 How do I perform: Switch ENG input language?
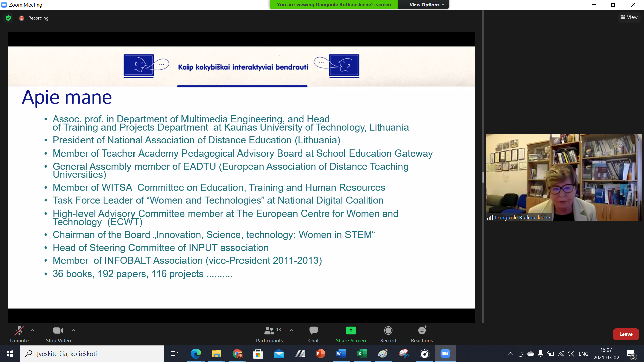583,354
